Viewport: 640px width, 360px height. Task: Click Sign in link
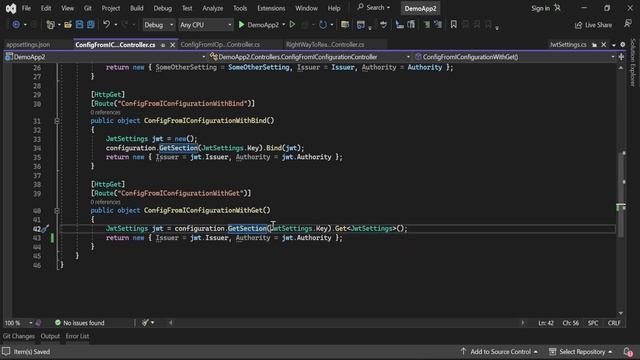pyautogui.click(x=540, y=8)
